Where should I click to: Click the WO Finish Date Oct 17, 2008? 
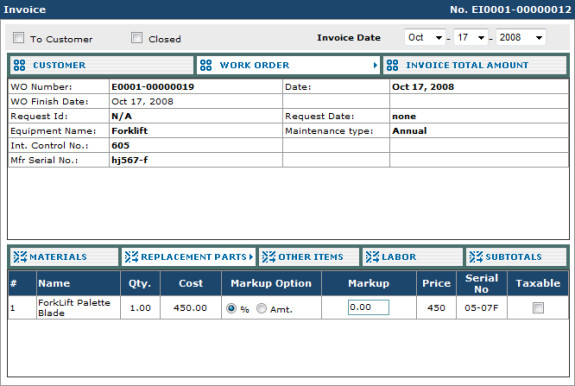[142, 102]
